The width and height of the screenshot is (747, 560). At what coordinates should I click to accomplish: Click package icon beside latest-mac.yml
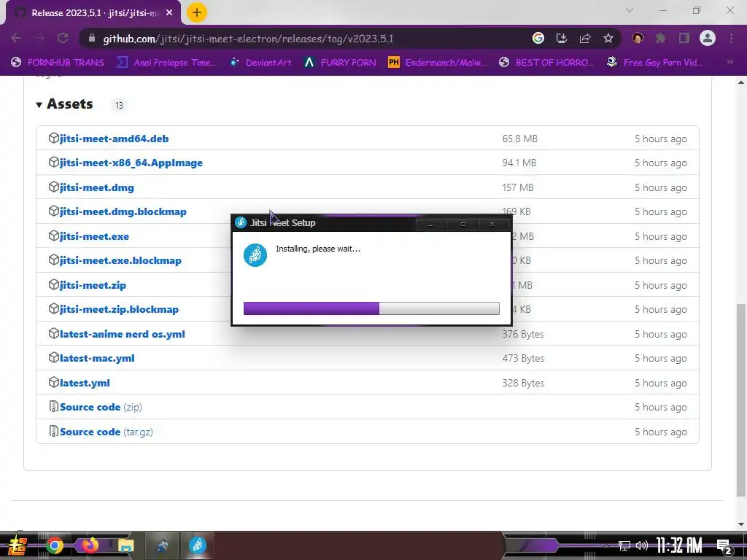(x=53, y=357)
